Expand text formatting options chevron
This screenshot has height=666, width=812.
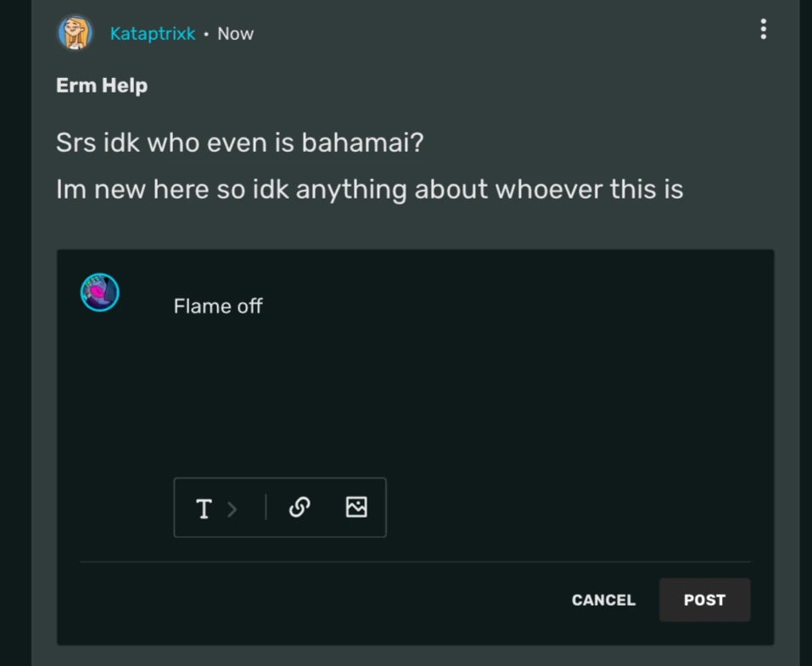[232, 508]
